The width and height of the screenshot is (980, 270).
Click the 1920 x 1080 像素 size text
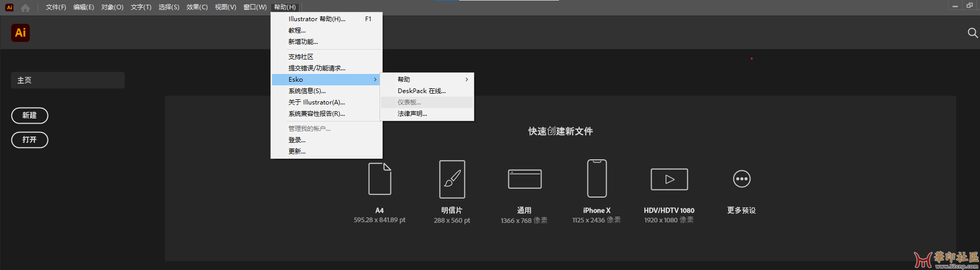click(669, 220)
